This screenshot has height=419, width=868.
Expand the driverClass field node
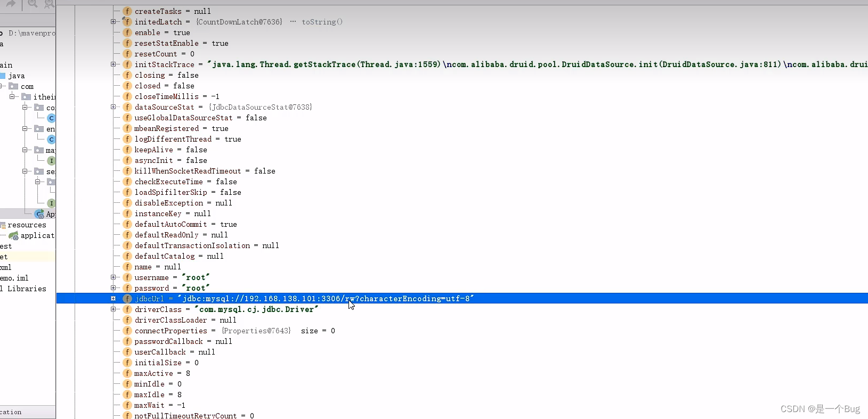coord(113,309)
